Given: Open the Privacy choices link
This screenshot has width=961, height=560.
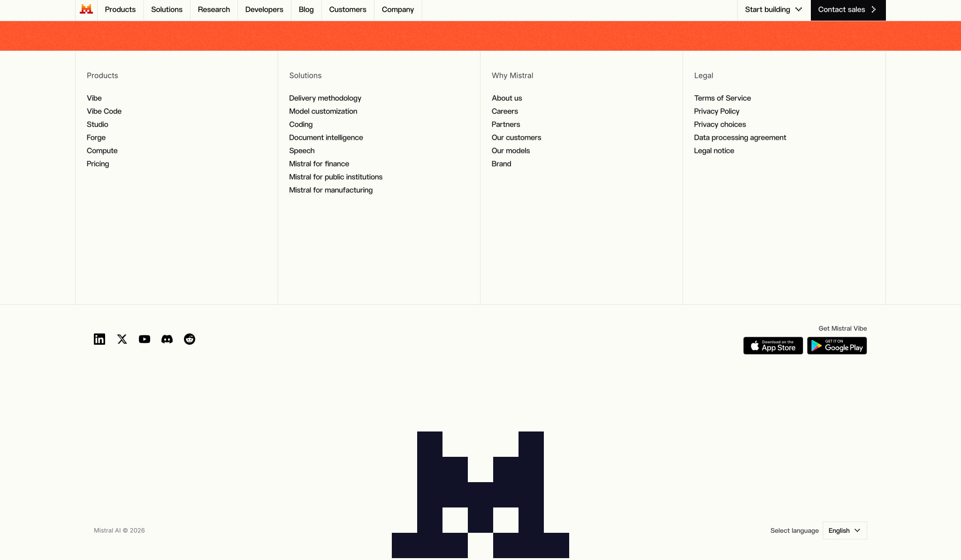Looking at the screenshot, I should point(720,124).
